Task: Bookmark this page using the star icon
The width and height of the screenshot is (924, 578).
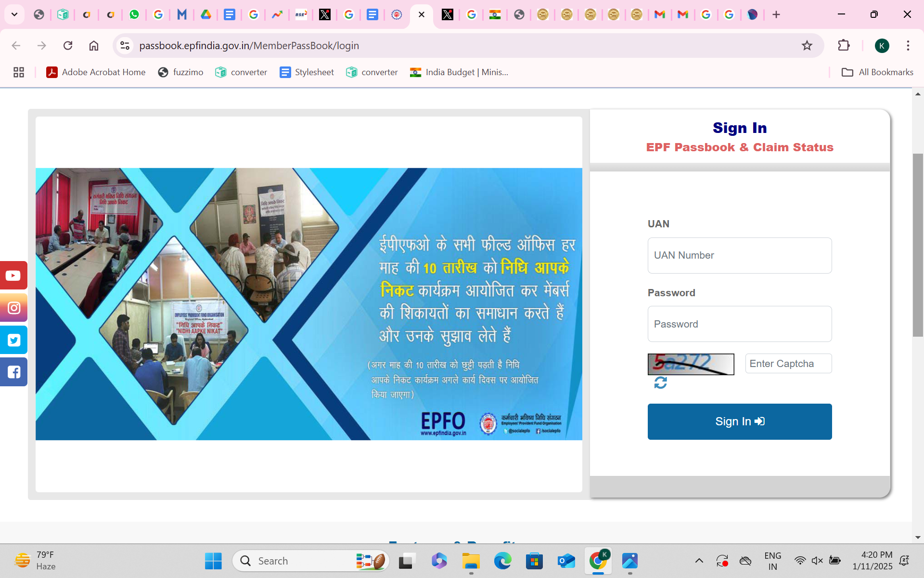Action: (x=807, y=45)
